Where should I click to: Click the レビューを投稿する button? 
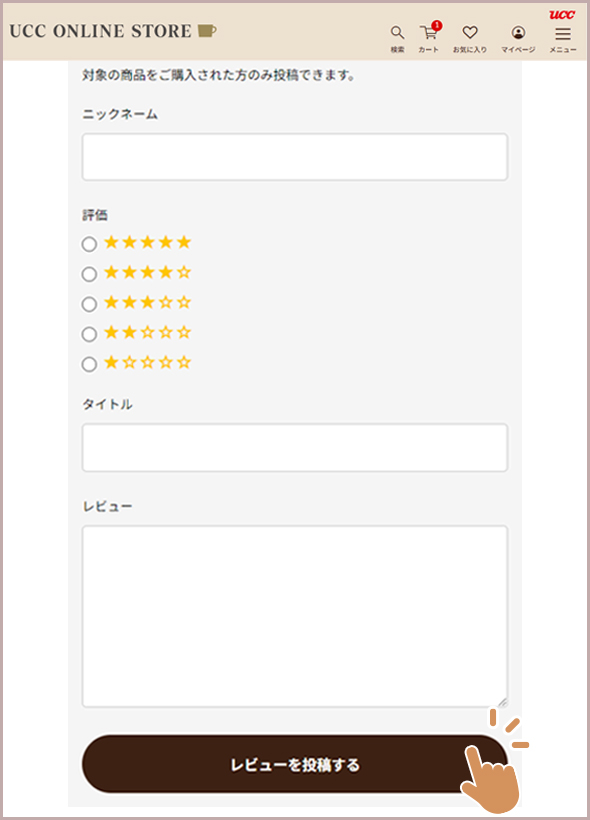pyautogui.click(x=295, y=764)
